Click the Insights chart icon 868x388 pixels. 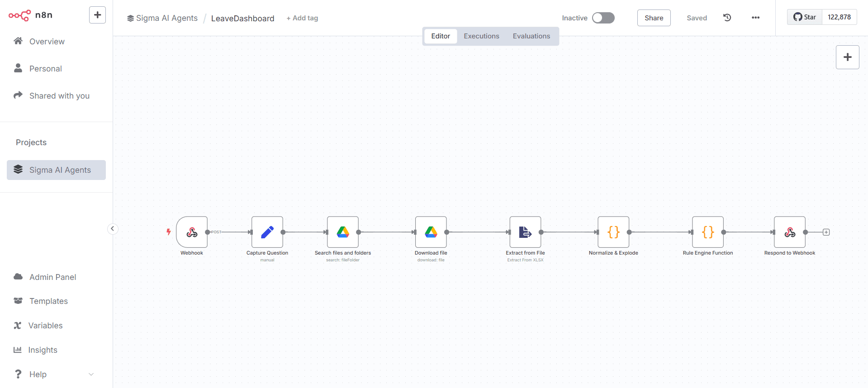pyautogui.click(x=18, y=350)
